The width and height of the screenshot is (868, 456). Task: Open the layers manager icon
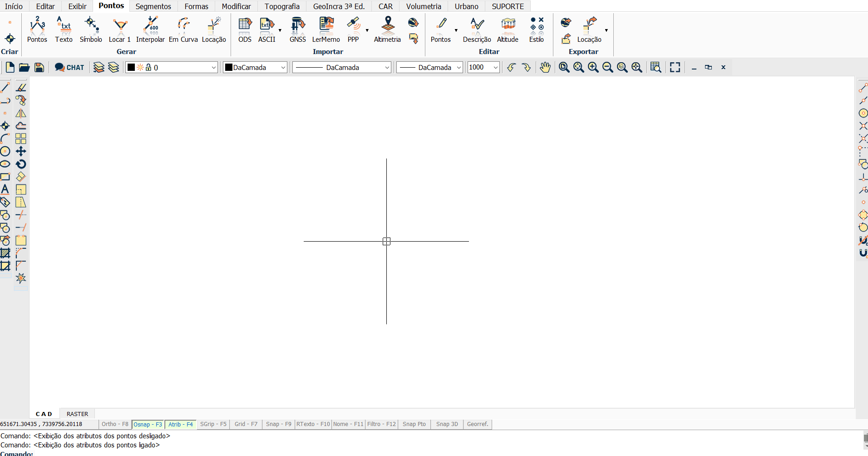point(99,67)
